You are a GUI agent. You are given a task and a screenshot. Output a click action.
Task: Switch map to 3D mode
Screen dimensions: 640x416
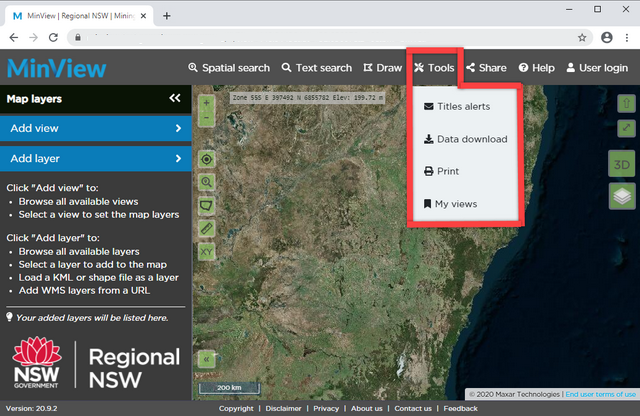[622, 165]
